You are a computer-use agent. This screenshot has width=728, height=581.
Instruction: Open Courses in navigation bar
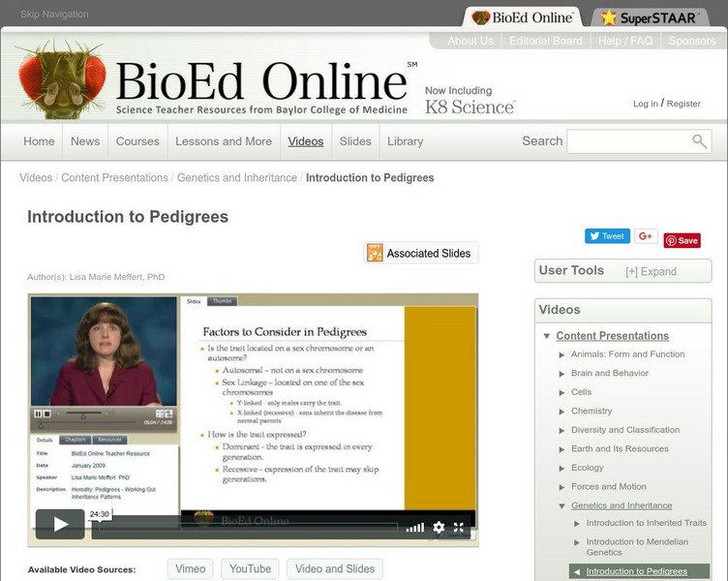[x=137, y=141]
